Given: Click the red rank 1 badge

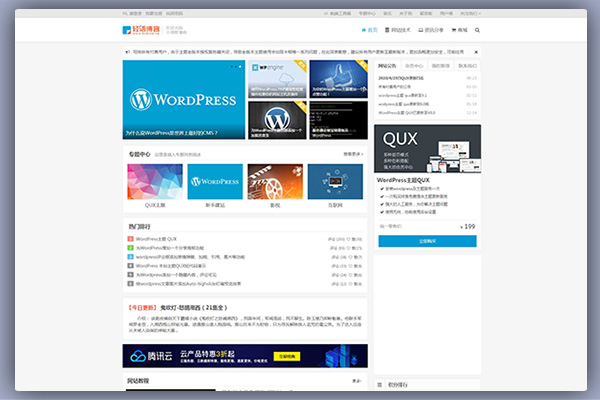Looking at the screenshot, I should coord(130,239).
